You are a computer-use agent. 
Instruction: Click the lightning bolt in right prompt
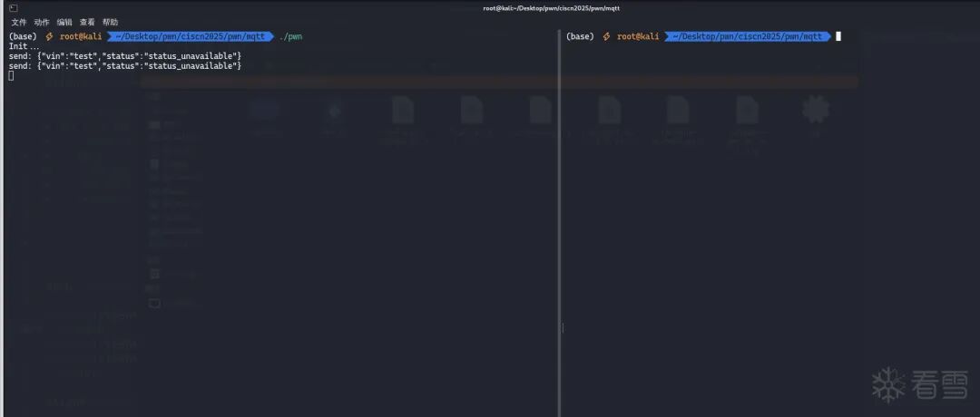606,37
